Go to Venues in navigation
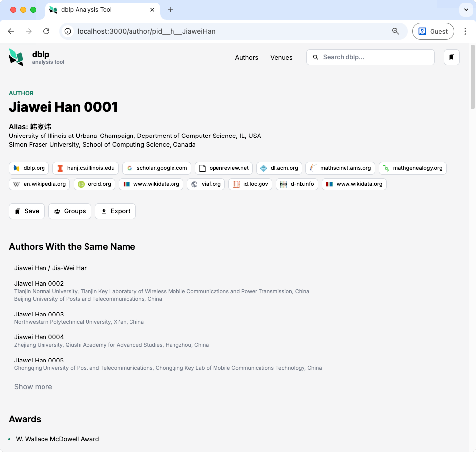 click(x=281, y=58)
